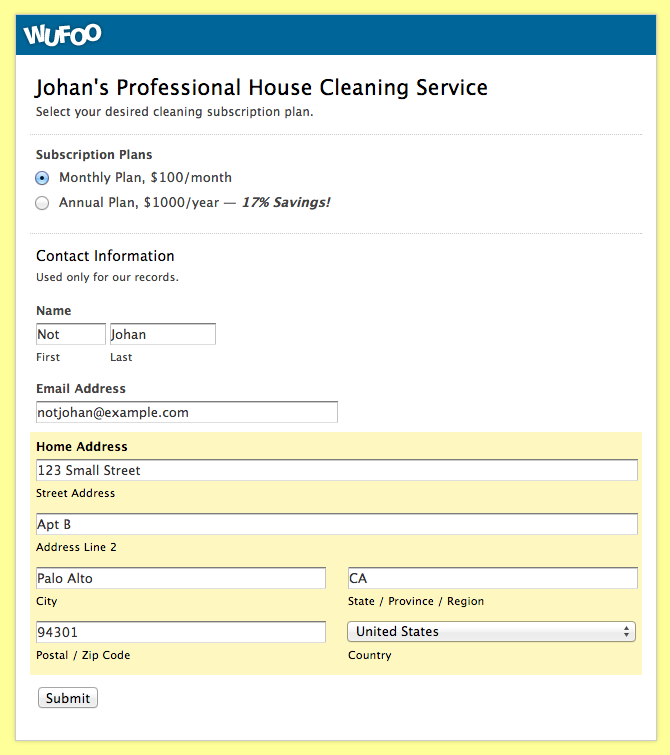Click the Monthly Plan $100/month label

[145, 178]
